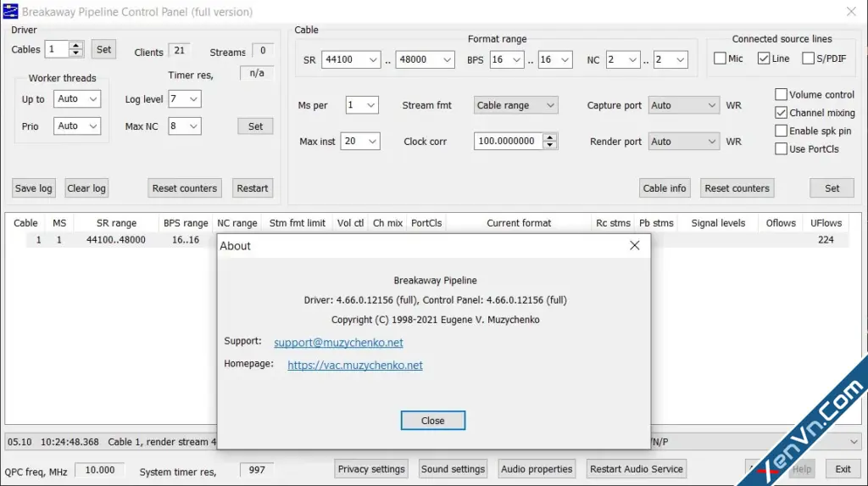Open support@muzychenko.net email link
Viewport: 868px width, 486px height.
[338, 343]
